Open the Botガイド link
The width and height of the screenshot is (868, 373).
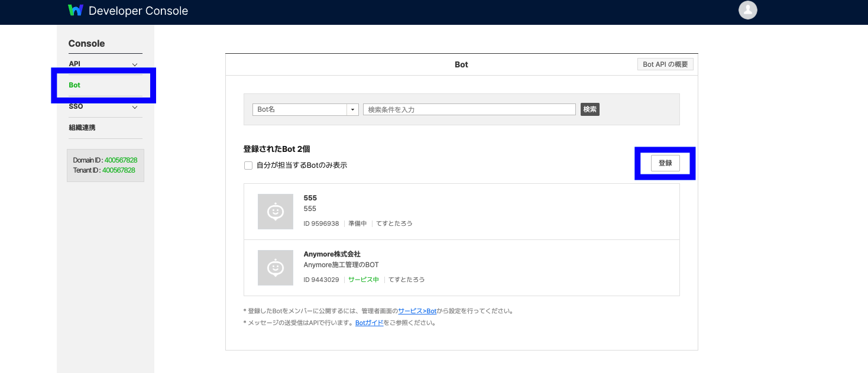[x=369, y=323]
